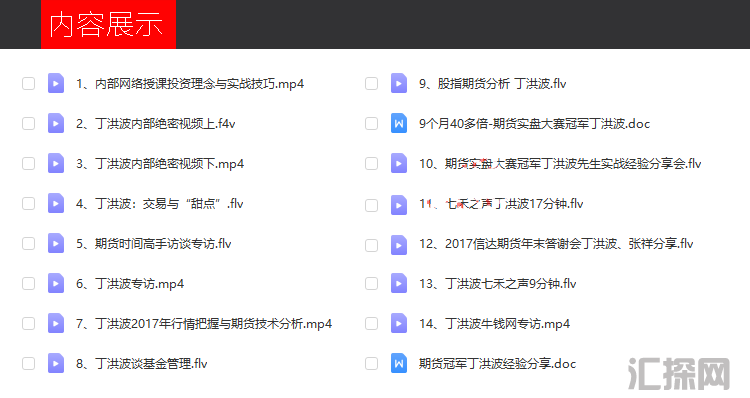Viewport: 750px width, 398px height.
Task: Click video icon for 股指期货分析 丁洪波.flv
Action: tap(399, 83)
